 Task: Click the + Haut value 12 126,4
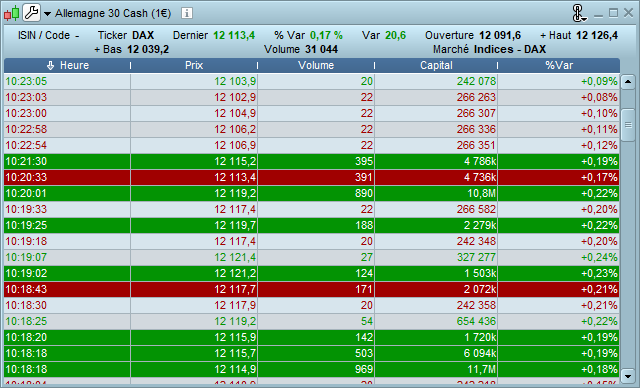pos(597,35)
